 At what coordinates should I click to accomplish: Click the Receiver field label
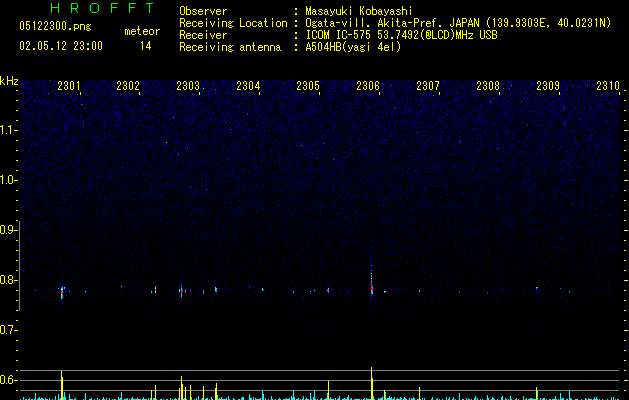click(x=203, y=35)
